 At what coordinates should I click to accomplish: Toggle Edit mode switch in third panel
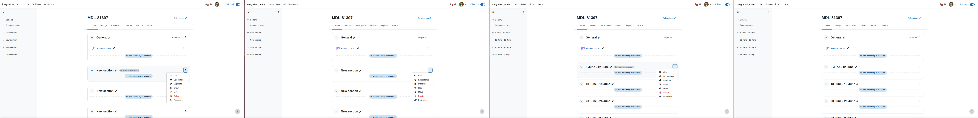pos(727,5)
